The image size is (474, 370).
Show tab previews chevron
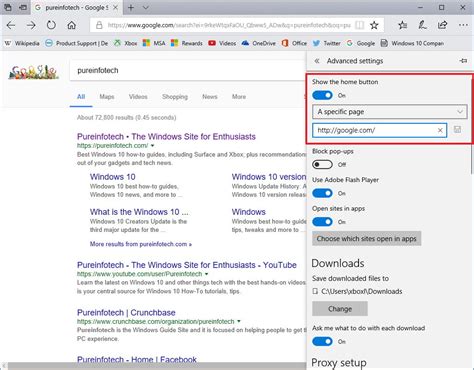click(146, 7)
